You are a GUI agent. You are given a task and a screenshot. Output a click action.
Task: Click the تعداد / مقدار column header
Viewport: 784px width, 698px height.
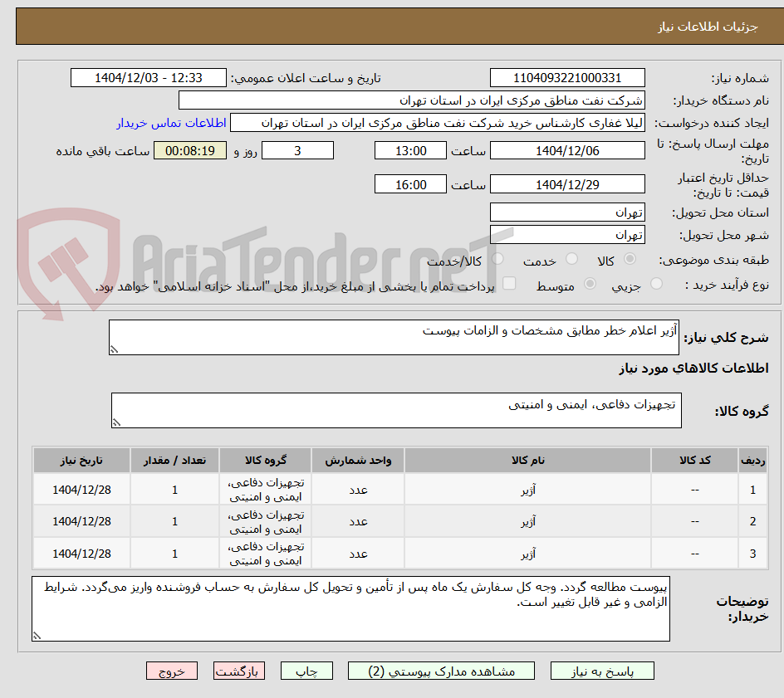click(x=175, y=460)
